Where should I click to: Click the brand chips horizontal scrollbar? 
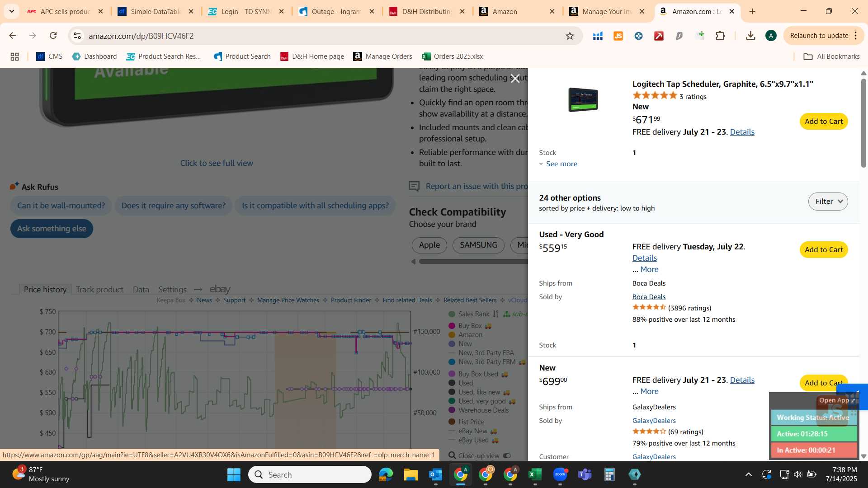coord(473,262)
